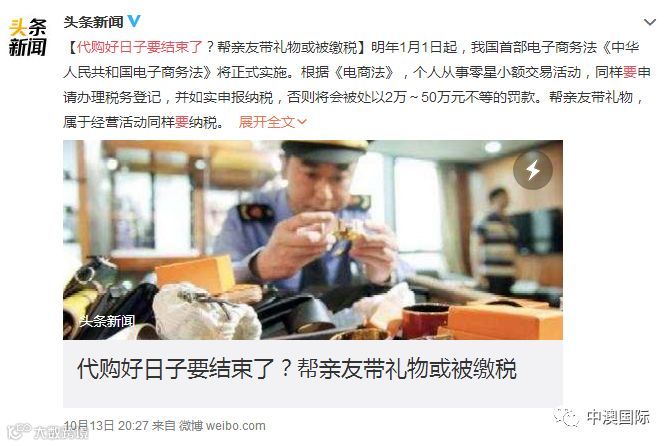Click the 头条新闻 watermark on photo
Viewport: 671px width, 446px height.
[107, 321]
